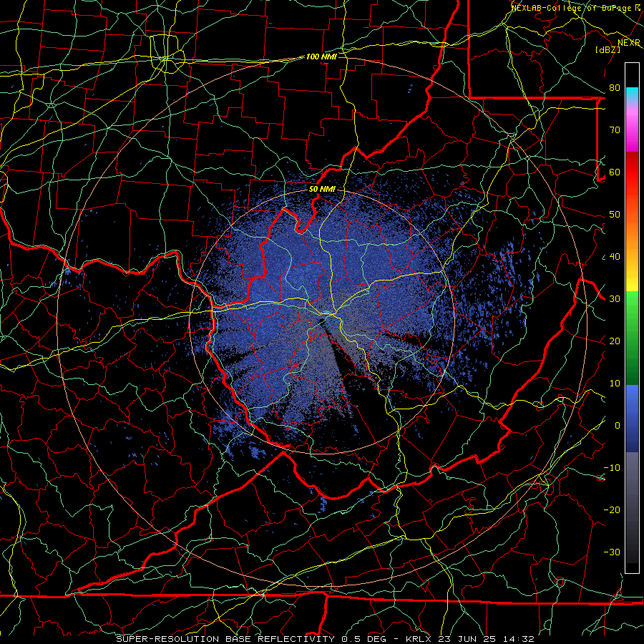Click the 80 value on dBZ scale
The height and width of the screenshot is (644, 644).
point(615,87)
